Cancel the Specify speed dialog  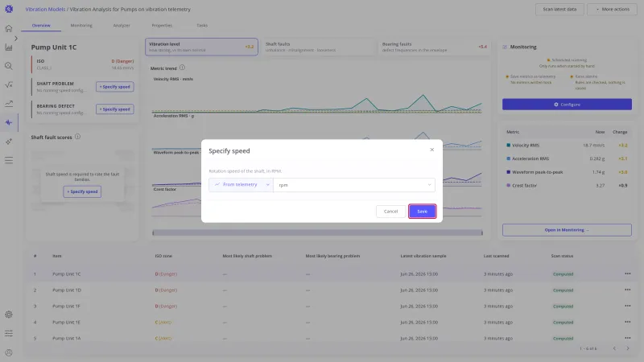[x=390, y=212]
